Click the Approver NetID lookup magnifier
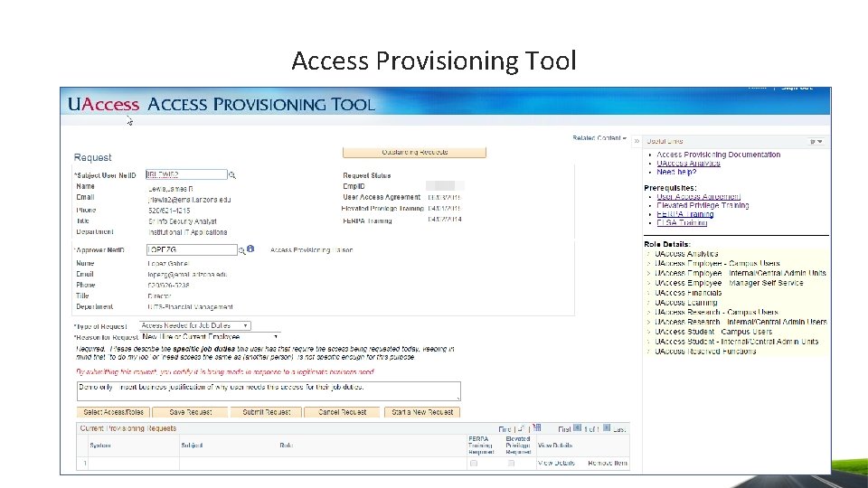This screenshot has height=488, width=868. pos(242,250)
